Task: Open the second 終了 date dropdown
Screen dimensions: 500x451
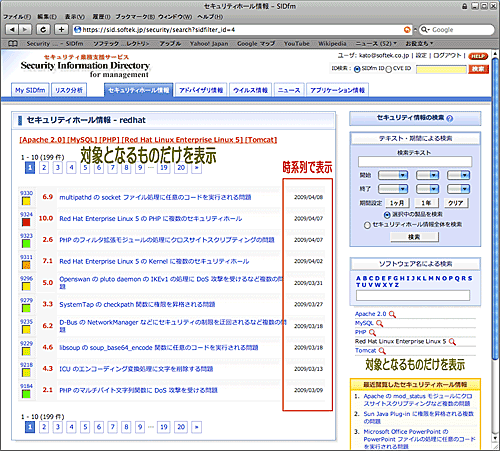Action: pyautogui.click(x=427, y=189)
